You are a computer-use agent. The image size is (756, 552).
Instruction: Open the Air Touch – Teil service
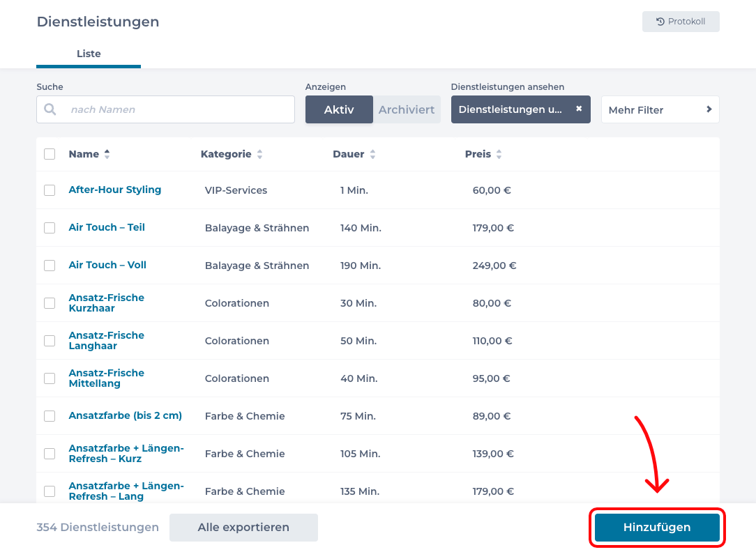(x=107, y=227)
